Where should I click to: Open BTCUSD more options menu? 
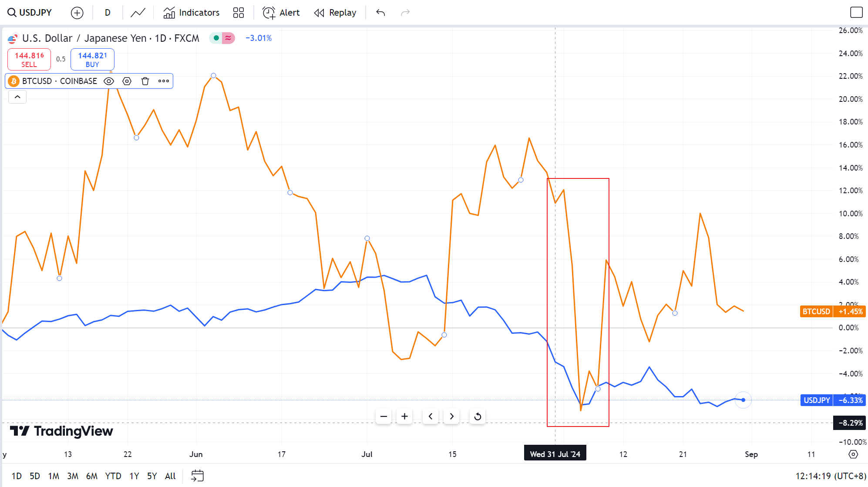click(x=164, y=81)
